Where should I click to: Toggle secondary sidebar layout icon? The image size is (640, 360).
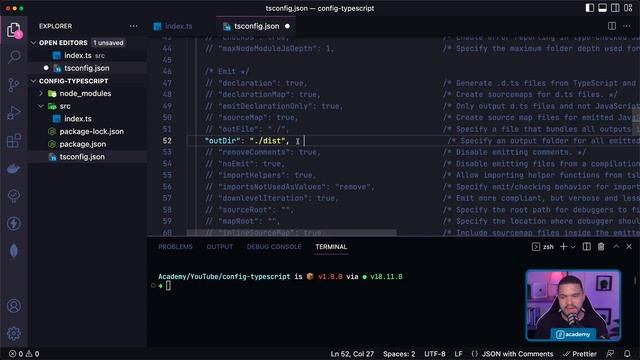[x=615, y=8]
